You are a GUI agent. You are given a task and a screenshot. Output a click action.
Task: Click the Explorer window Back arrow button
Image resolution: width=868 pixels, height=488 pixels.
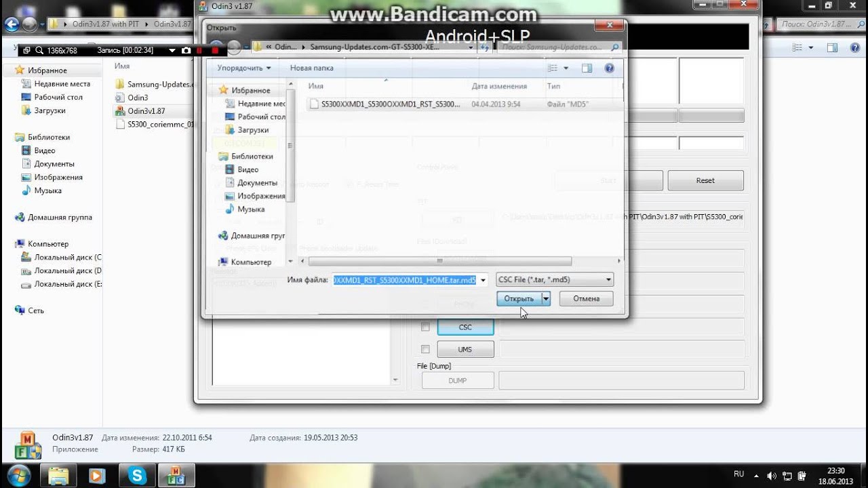11,25
